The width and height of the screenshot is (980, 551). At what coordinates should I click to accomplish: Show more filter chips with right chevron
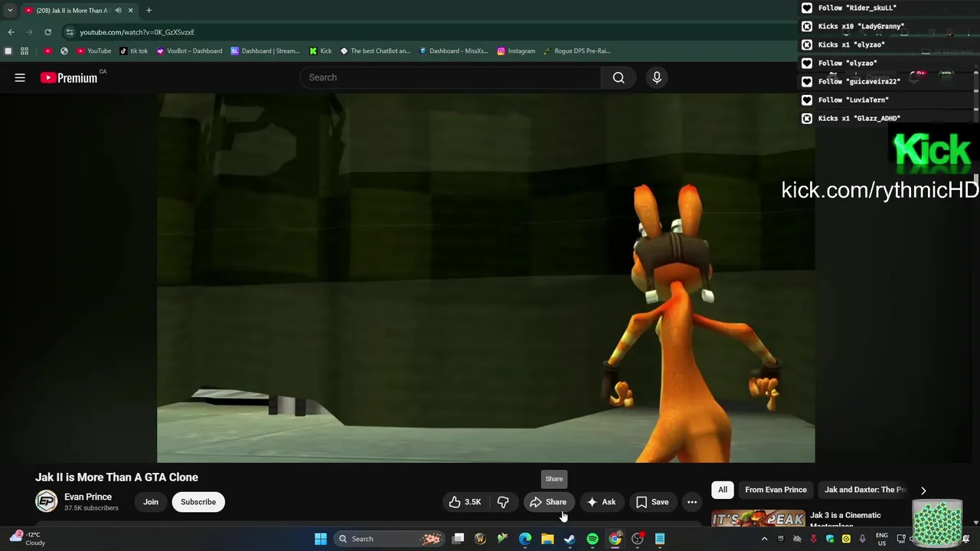click(x=923, y=491)
